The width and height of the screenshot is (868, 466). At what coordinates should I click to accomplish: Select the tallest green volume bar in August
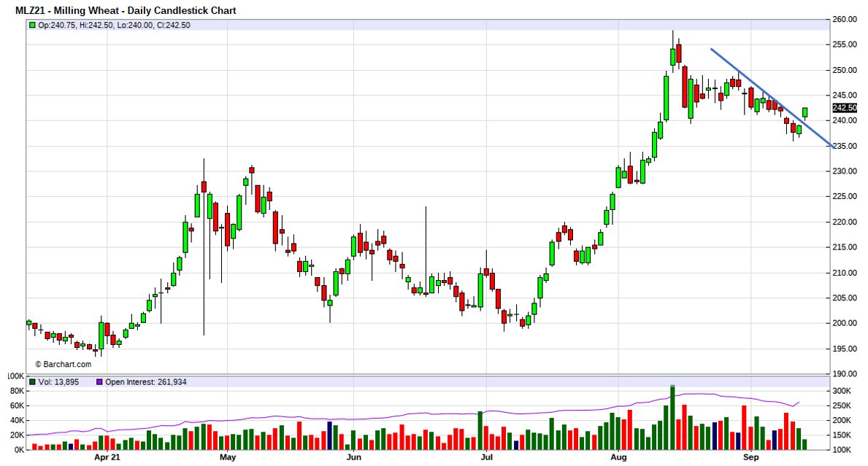[672, 417]
